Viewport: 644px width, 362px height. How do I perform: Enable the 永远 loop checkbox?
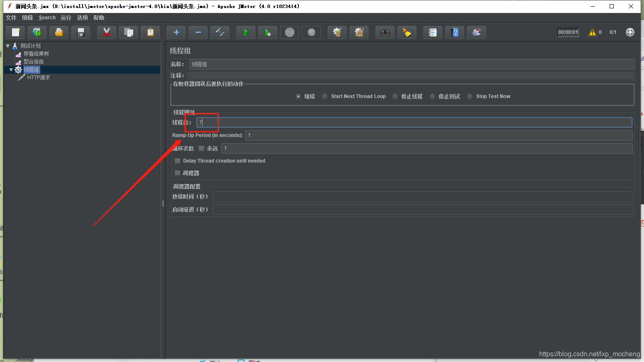[x=201, y=148]
